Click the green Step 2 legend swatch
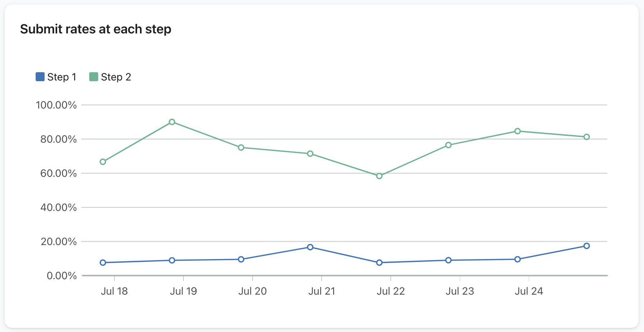Screen dimensions: 644x332 (x=94, y=77)
